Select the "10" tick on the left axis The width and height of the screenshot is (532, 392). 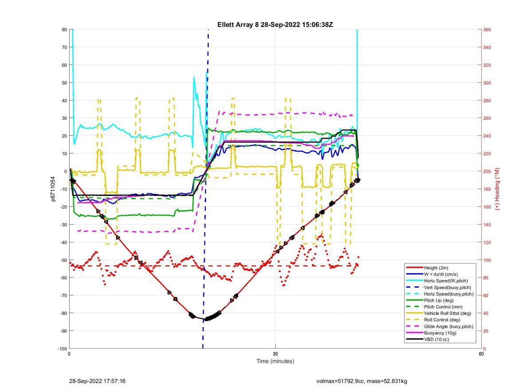[64, 154]
